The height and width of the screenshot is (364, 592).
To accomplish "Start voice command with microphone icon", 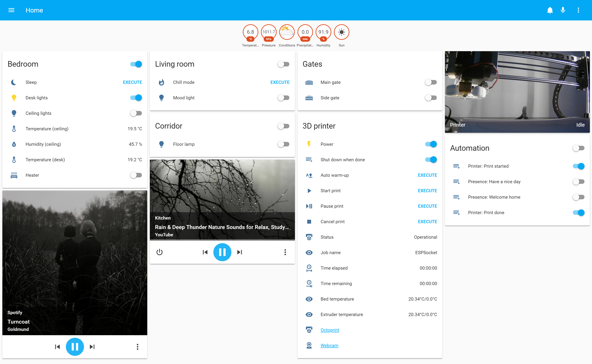I will click(563, 10).
